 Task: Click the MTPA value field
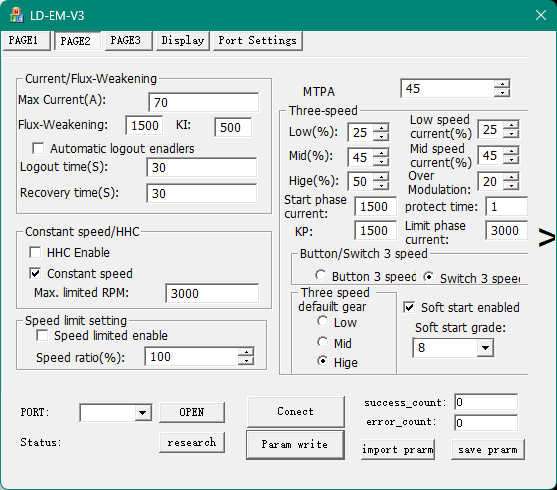tap(447, 88)
